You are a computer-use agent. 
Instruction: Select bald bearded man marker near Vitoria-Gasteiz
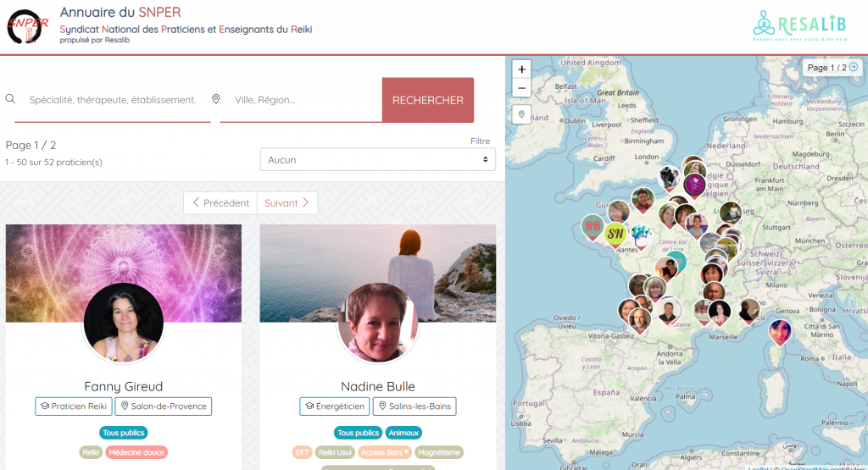click(x=640, y=320)
